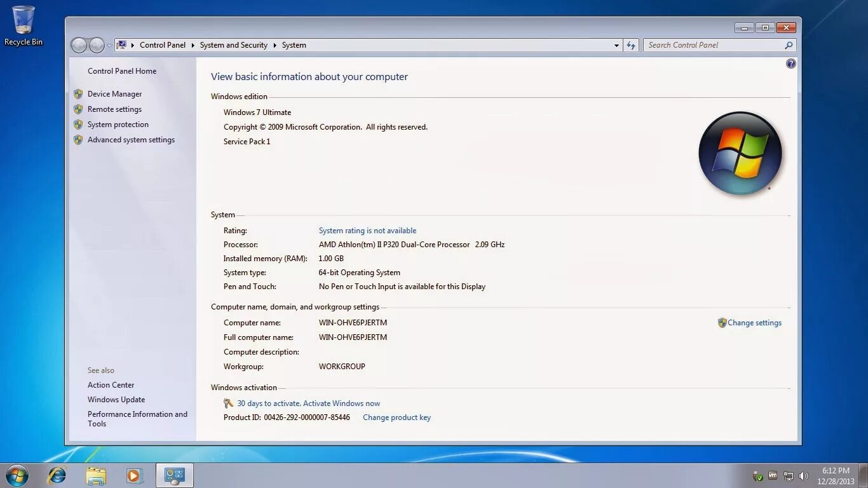The image size is (868, 488).
Task: Open the Windows Start menu
Action: click(17, 475)
